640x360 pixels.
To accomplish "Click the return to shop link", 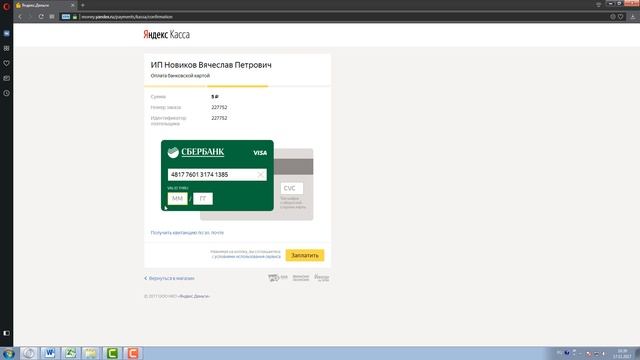I will 169,278.
